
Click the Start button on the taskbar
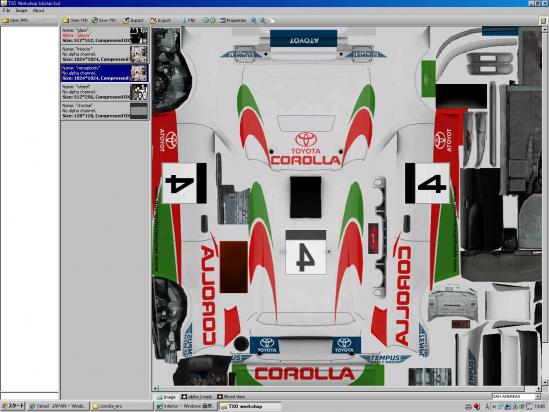[x=13, y=406]
